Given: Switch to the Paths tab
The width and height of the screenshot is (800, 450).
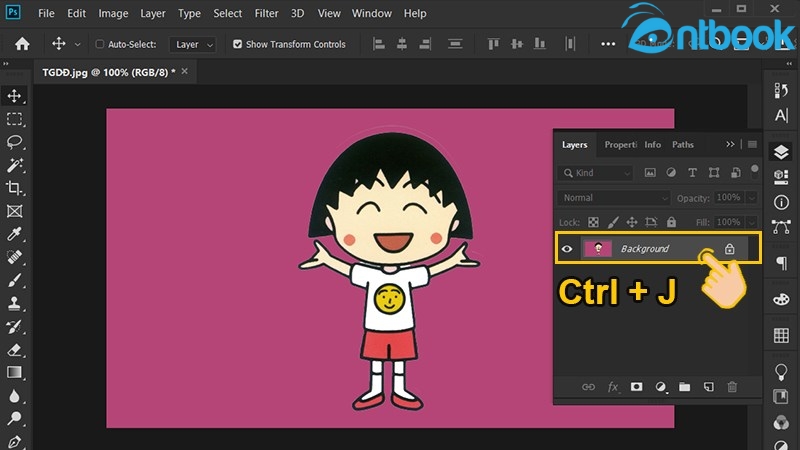Looking at the screenshot, I should [683, 145].
